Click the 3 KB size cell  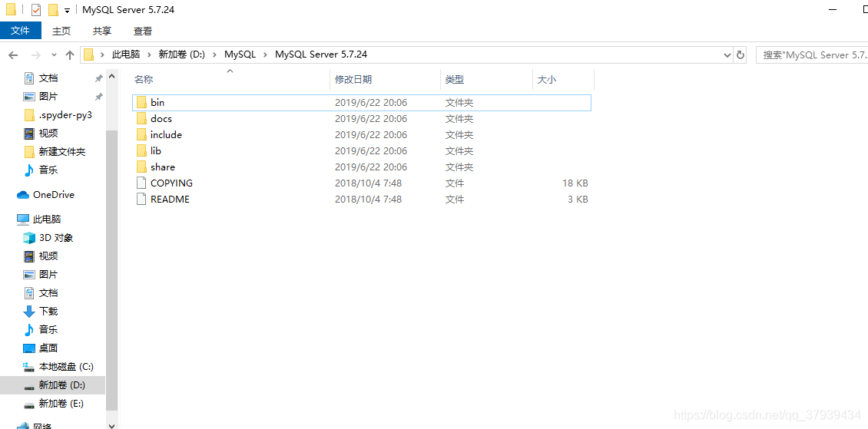(578, 199)
